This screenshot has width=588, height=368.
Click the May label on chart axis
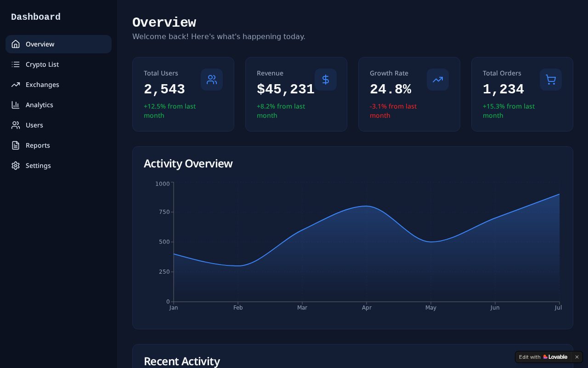click(x=431, y=308)
